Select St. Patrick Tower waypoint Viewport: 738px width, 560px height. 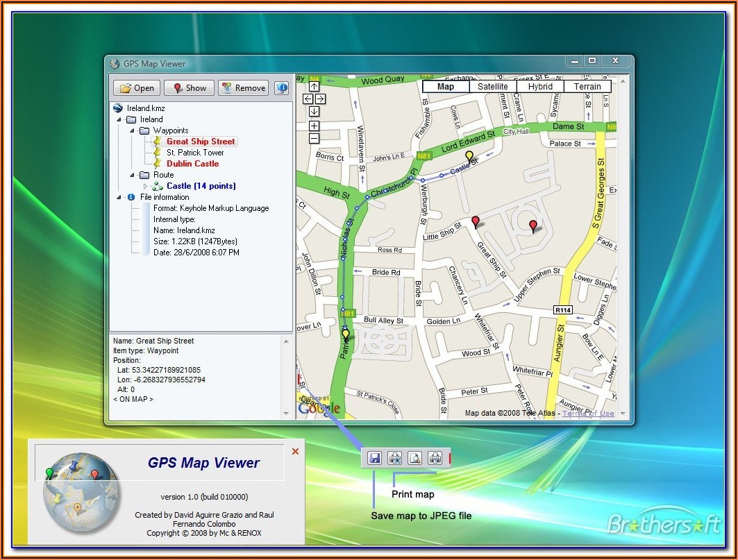[x=194, y=153]
